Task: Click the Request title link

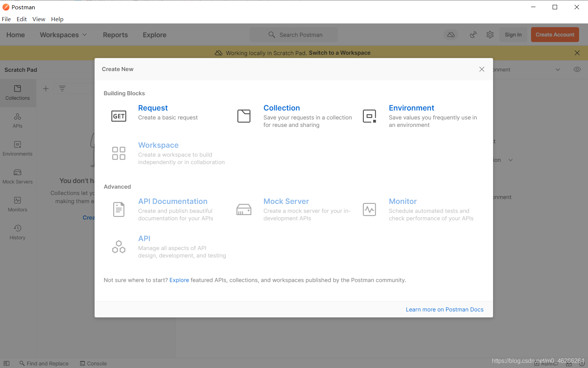Action: coord(153,108)
